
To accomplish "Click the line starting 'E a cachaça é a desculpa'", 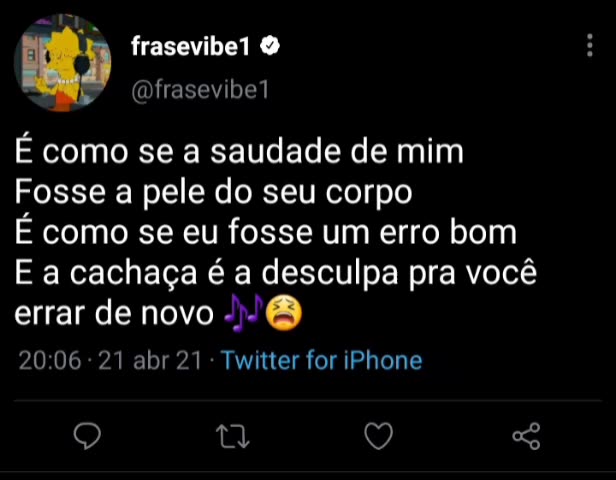I will 276,273.
